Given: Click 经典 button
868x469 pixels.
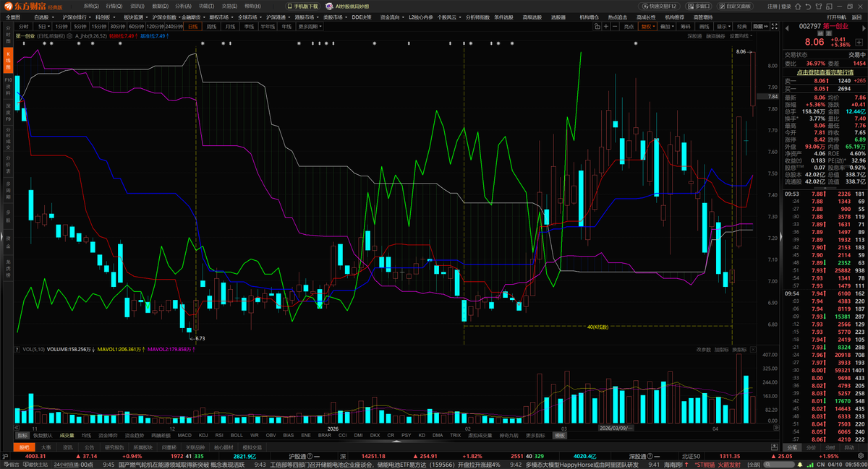Looking at the screenshot, I should coord(742,27).
